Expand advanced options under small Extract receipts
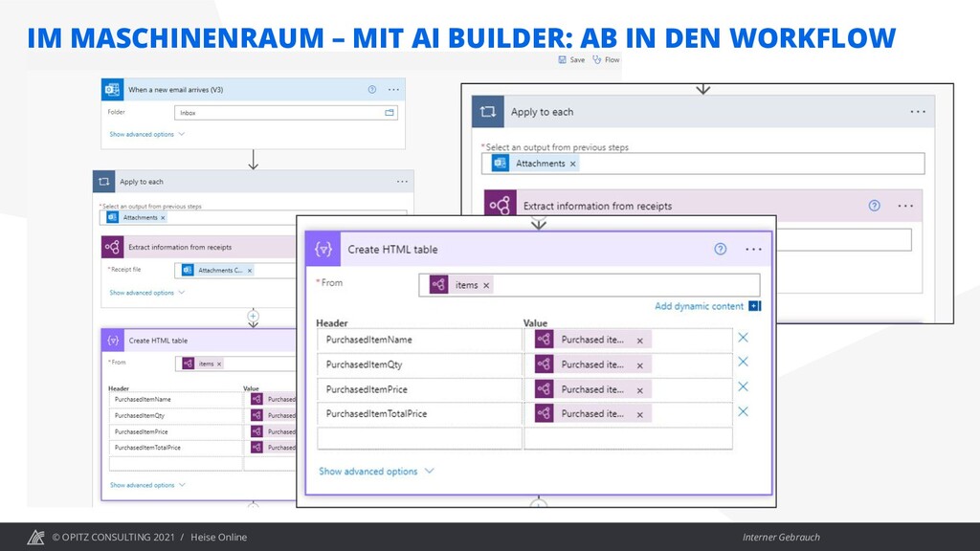 [146, 293]
